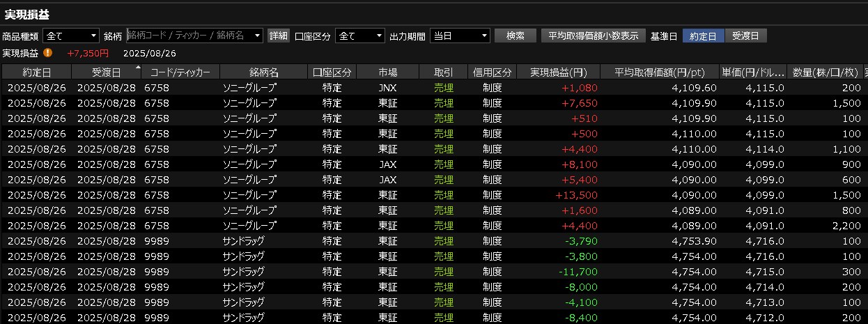Click the 信用区分 column header

(493, 72)
